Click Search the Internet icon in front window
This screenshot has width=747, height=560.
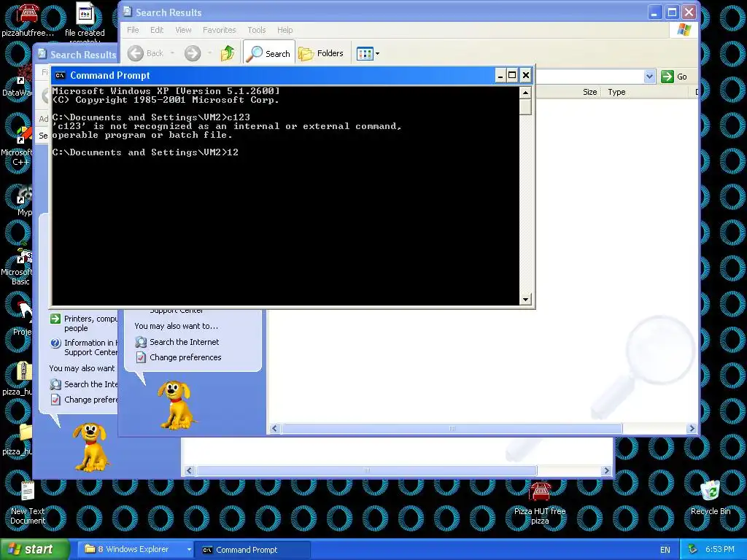click(141, 342)
